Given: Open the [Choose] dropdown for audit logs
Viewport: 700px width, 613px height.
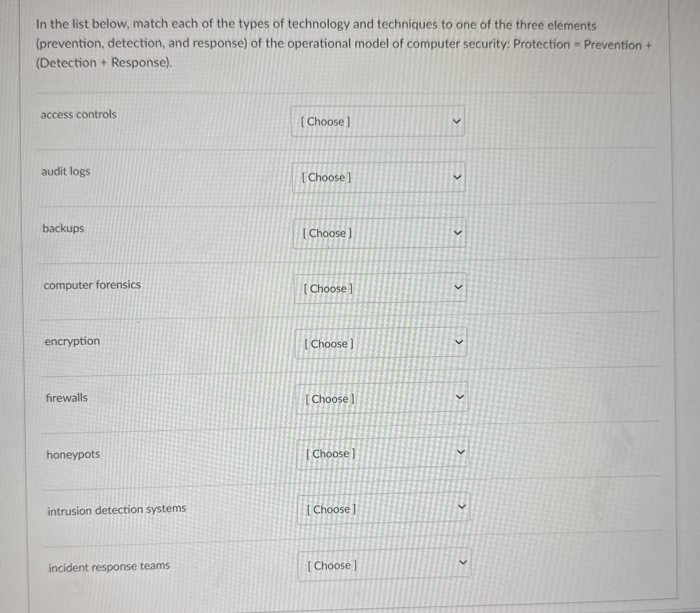Looking at the screenshot, I should click(x=378, y=178).
